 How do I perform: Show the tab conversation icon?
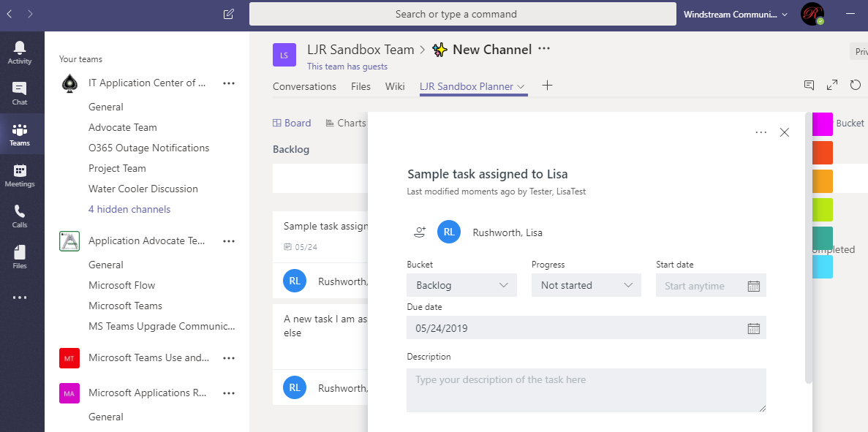pos(809,86)
